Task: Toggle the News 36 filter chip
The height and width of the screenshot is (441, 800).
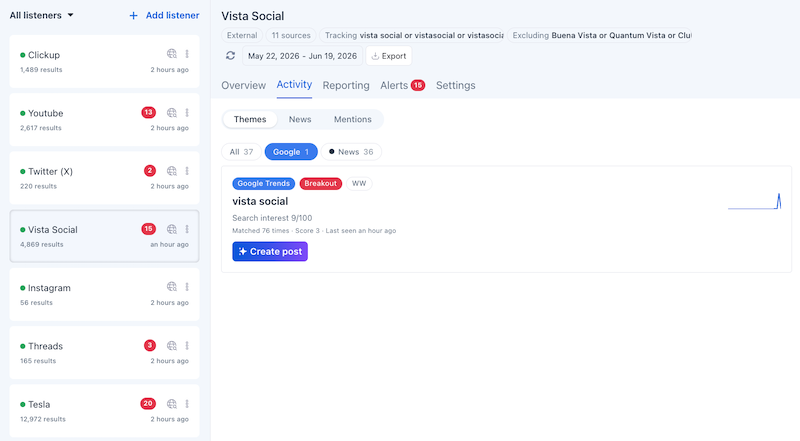Action: [x=351, y=152]
